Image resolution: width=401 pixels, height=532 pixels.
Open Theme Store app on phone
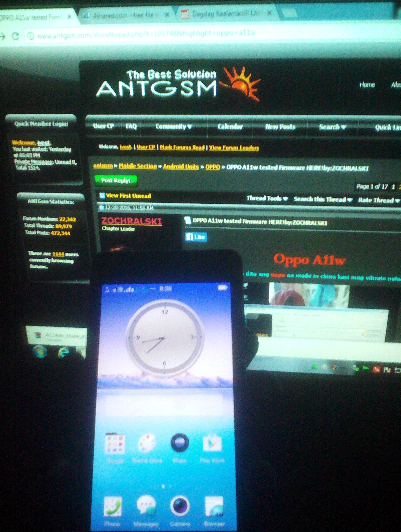(x=147, y=448)
